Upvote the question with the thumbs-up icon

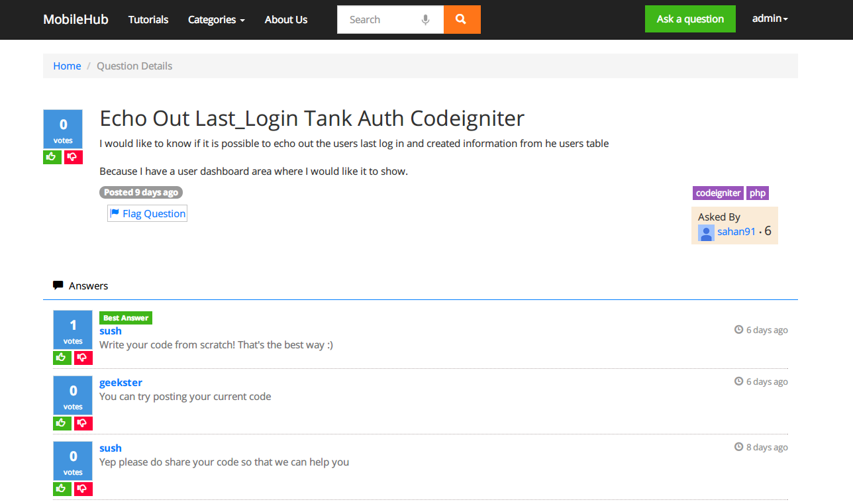[52, 157]
